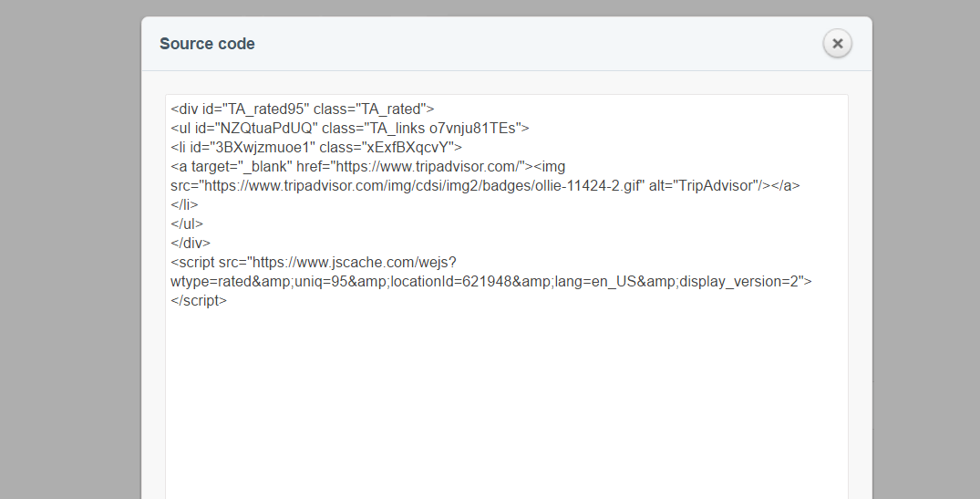Place cursor on the closing </script> tag
This screenshot has height=499, width=980.
(x=199, y=300)
